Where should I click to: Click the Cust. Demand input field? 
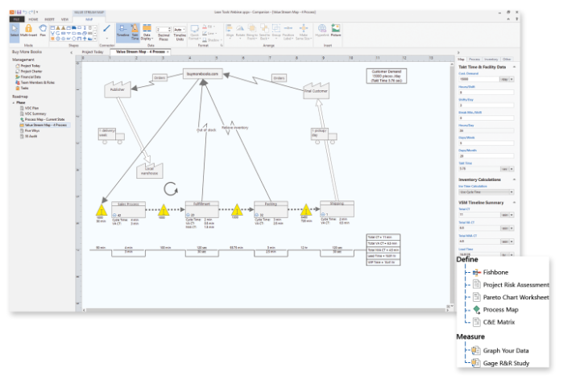[478, 79]
